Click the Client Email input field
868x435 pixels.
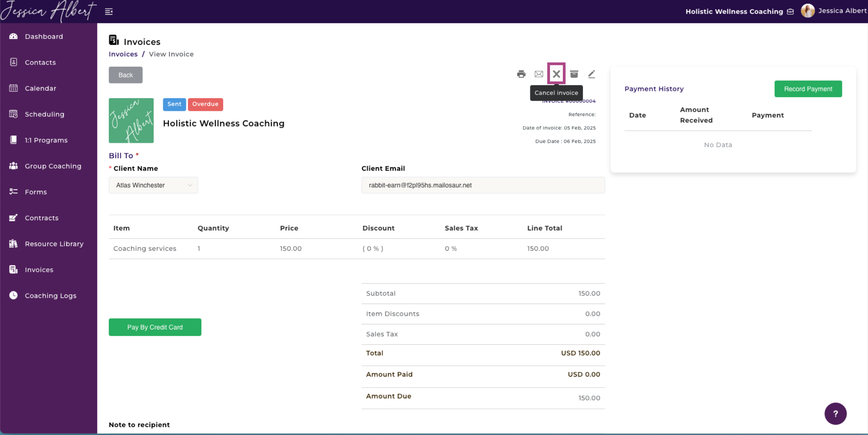pyautogui.click(x=483, y=185)
